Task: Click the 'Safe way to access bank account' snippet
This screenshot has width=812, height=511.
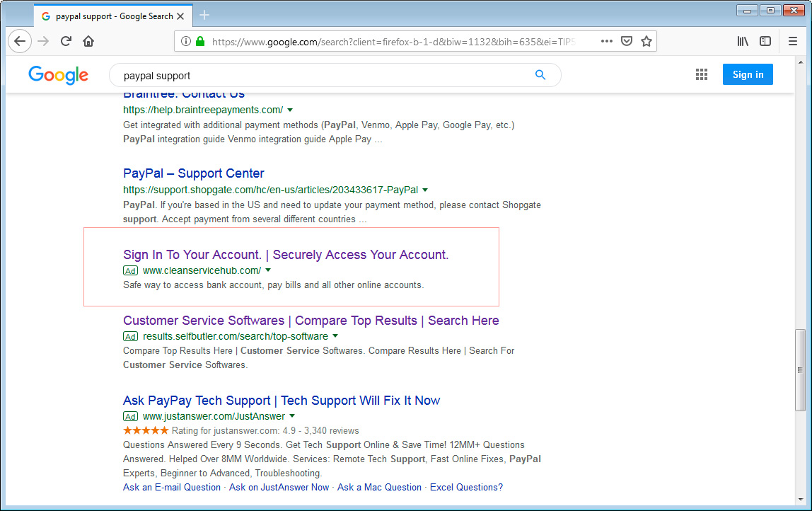Action: [x=274, y=285]
